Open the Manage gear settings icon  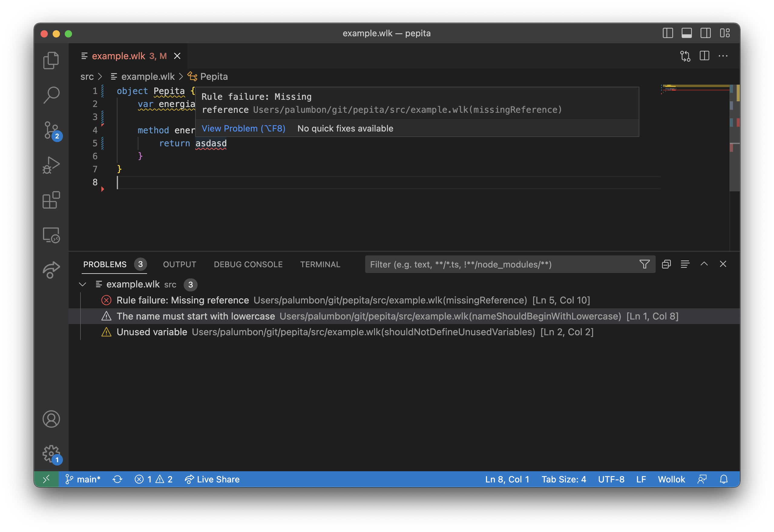click(51, 453)
